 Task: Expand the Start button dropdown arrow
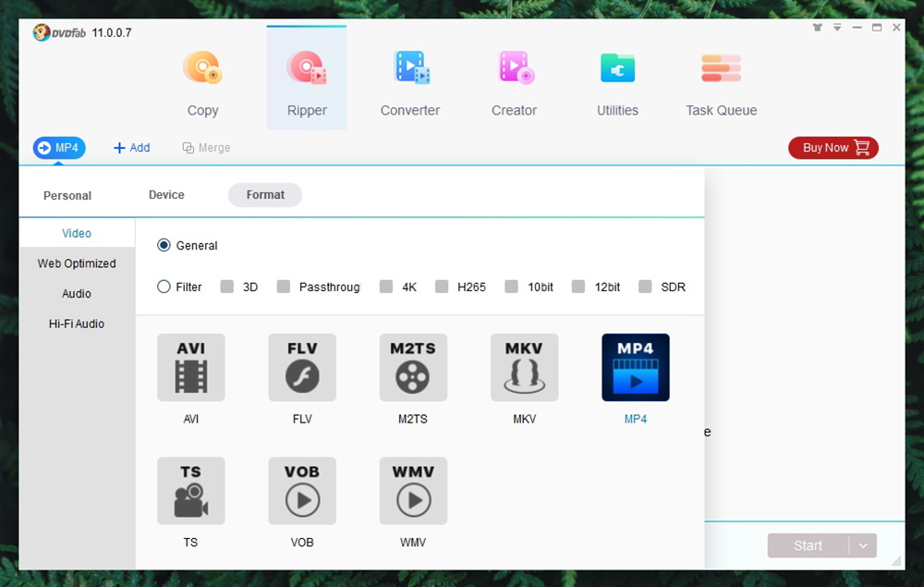(x=863, y=545)
